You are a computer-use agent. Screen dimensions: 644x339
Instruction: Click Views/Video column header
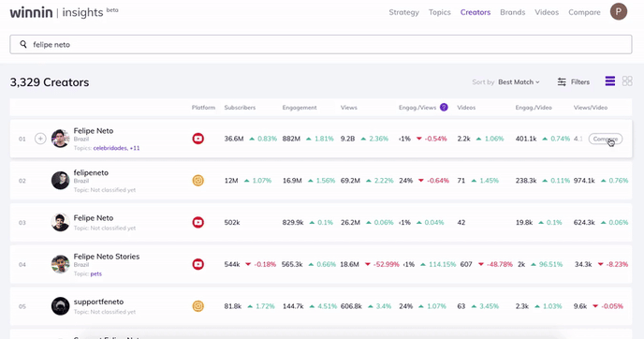tap(591, 108)
